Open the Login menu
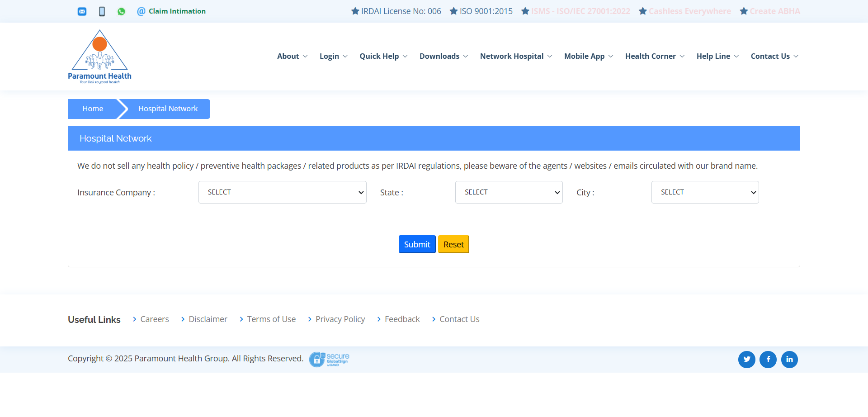The image size is (868, 417). (x=334, y=56)
